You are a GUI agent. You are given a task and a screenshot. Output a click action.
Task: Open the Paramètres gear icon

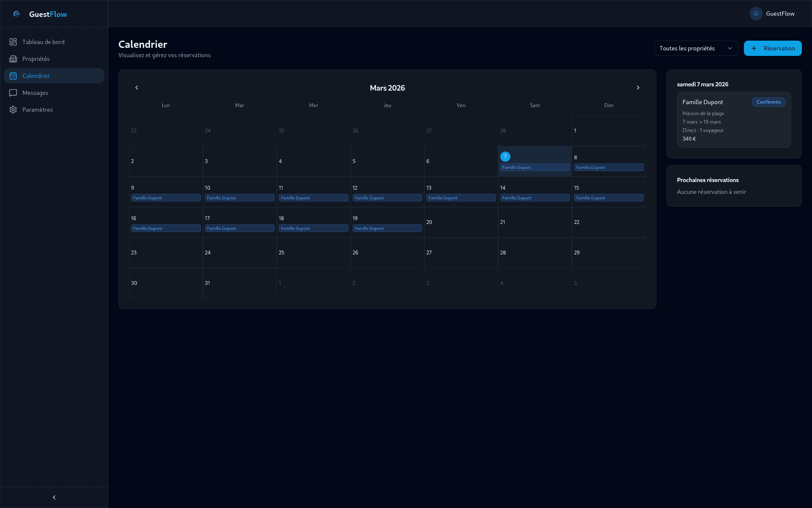click(13, 110)
